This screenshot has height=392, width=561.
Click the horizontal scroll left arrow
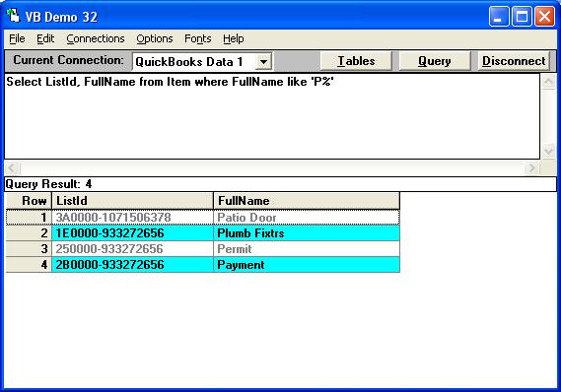pyautogui.click(x=12, y=167)
